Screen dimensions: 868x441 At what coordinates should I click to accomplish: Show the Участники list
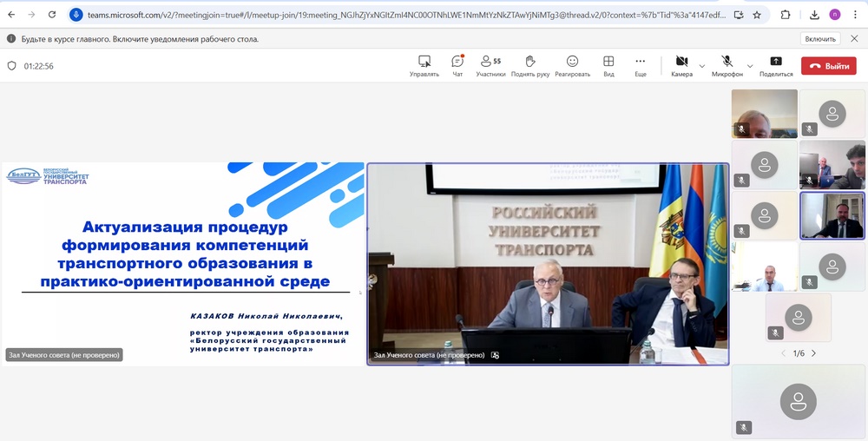(x=490, y=66)
